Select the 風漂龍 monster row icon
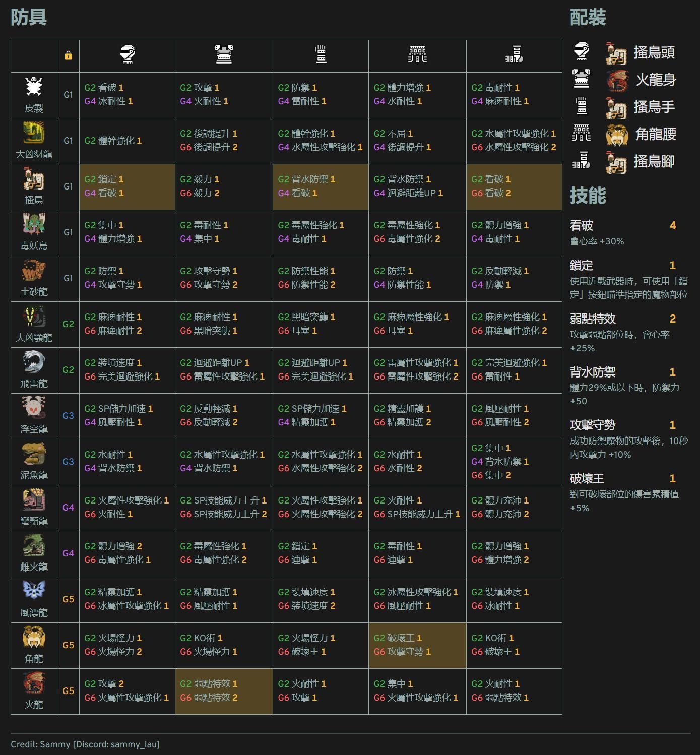Image resolution: width=700 pixels, height=755 pixels. coord(34,591)
